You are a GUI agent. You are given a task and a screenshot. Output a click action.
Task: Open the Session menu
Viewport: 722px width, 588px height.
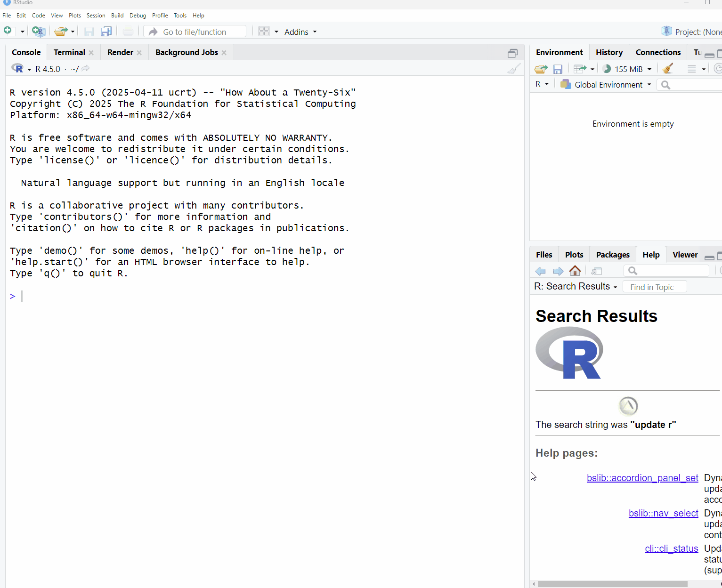click(x=96, y=16)
